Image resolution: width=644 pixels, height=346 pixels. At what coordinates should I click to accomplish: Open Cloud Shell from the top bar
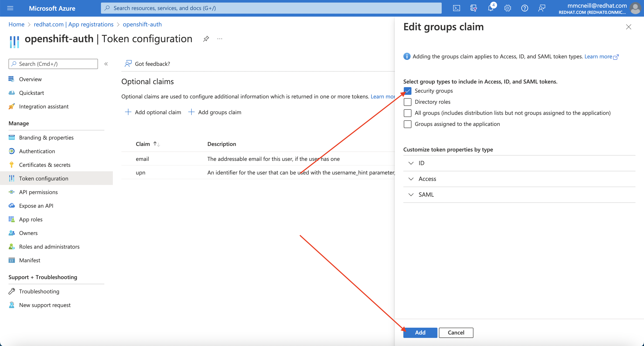point(456,8)
